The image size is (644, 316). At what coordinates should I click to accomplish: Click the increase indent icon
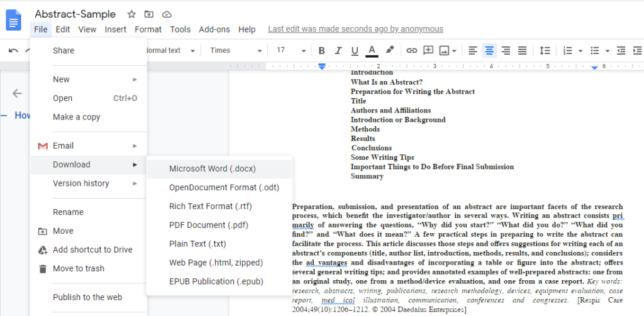(x=638, y=50)
